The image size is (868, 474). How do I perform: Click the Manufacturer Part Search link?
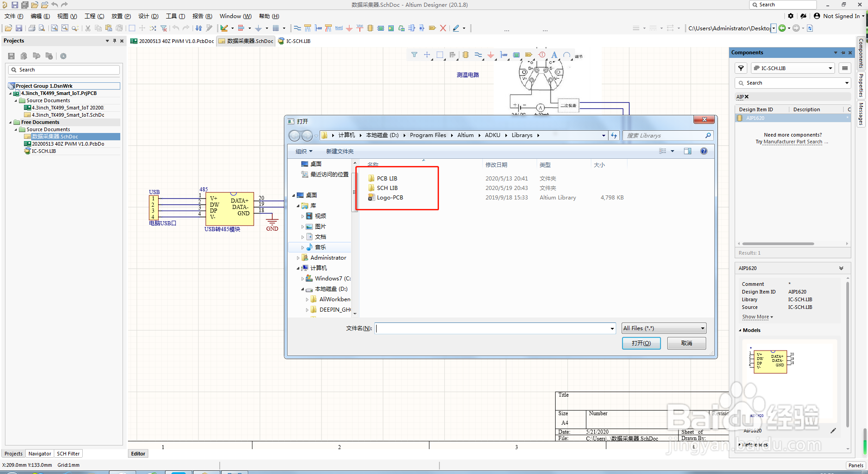click(x=793, y=142)
